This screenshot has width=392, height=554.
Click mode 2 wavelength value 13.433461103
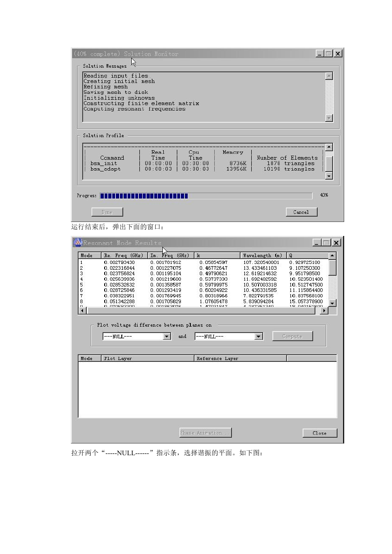coord(260,268)
